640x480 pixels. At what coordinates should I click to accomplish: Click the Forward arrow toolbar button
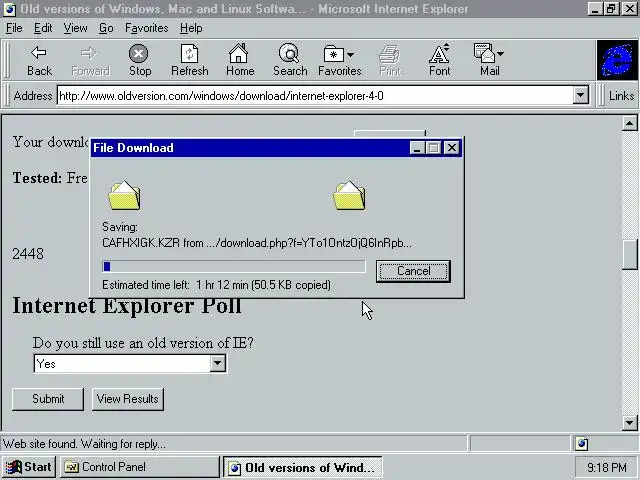point(90,60)
